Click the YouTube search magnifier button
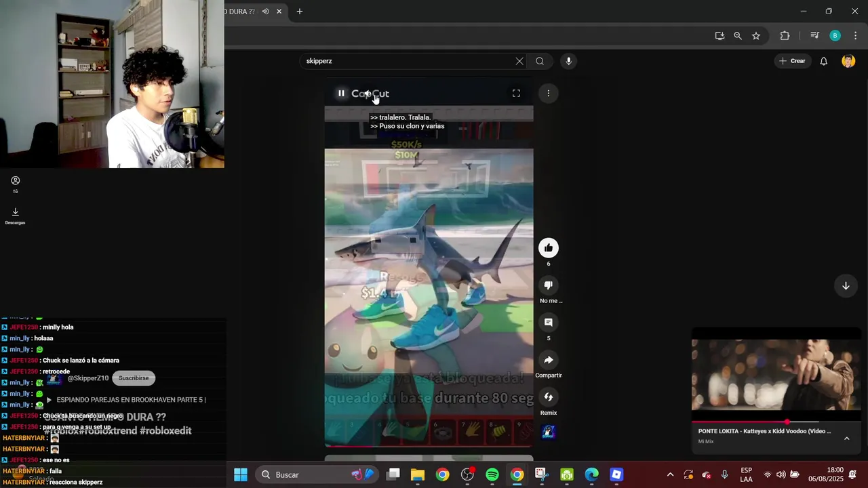 (x=540, y=61)
